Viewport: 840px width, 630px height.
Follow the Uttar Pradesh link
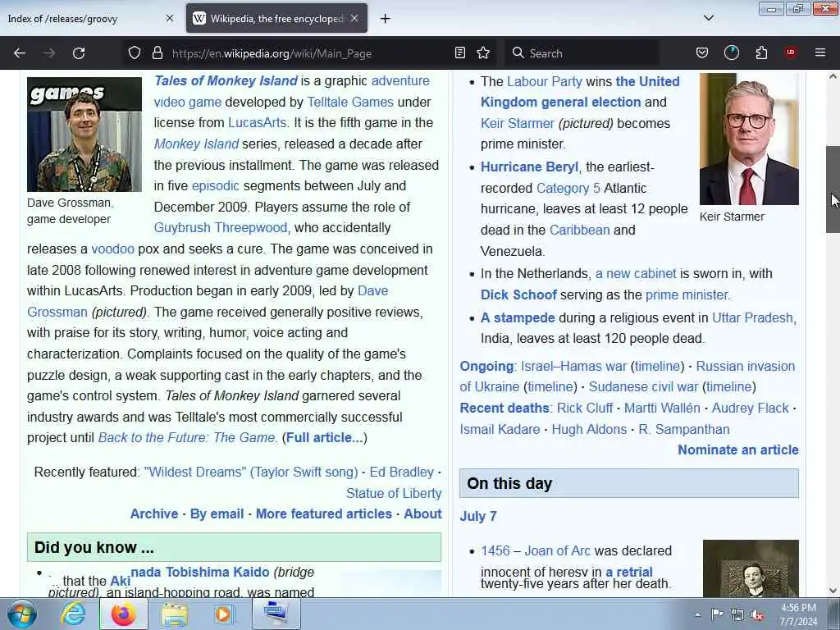752,317
